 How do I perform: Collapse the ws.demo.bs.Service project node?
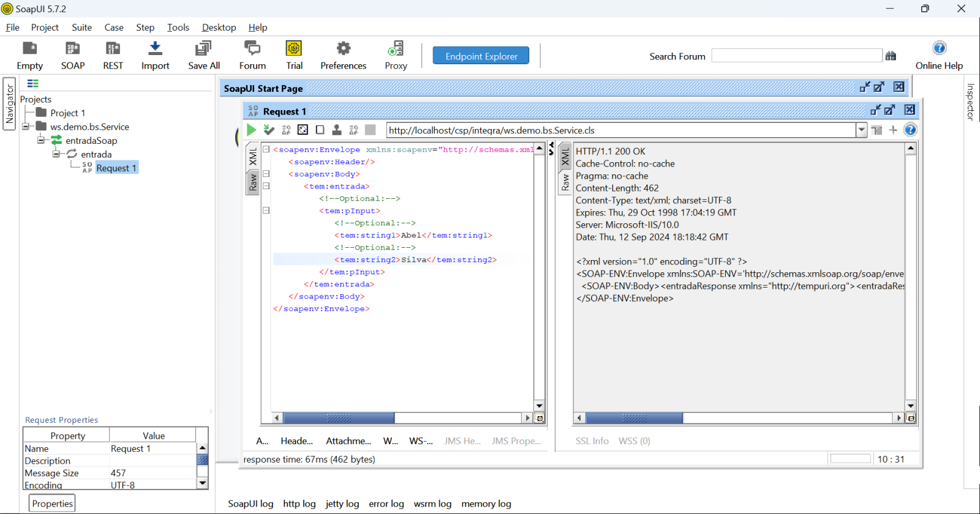point(26,127)
